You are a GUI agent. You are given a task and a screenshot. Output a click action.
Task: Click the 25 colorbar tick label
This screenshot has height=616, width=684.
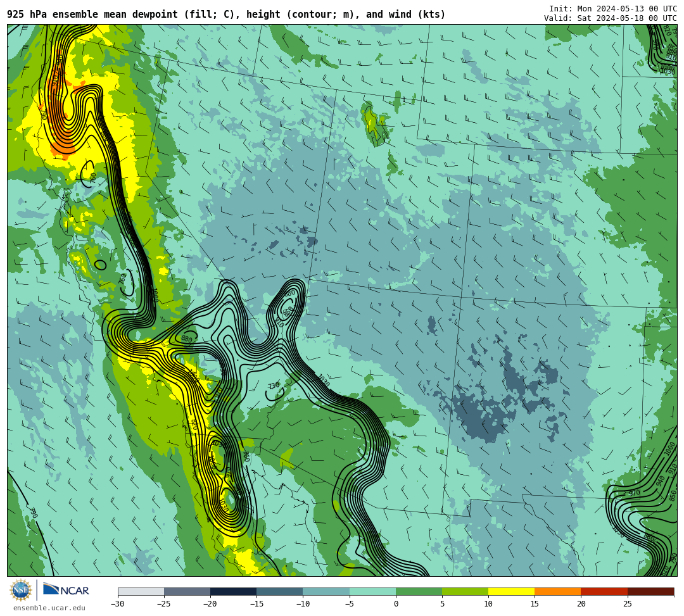tap(627, 604)
